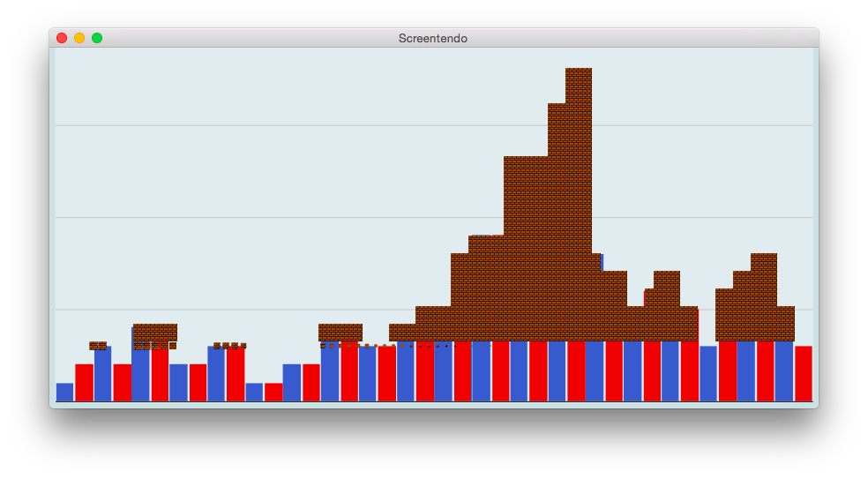Click the tallest brick tower top

579,85
